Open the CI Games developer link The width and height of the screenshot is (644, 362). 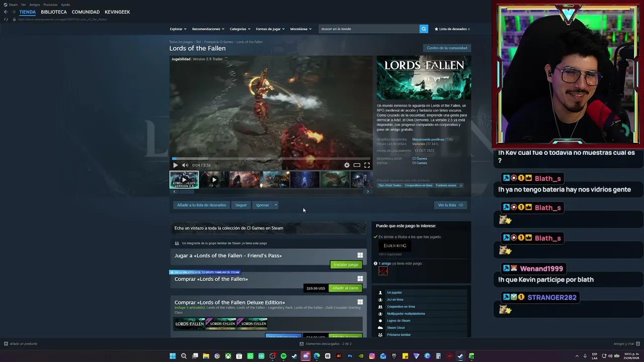420,158
